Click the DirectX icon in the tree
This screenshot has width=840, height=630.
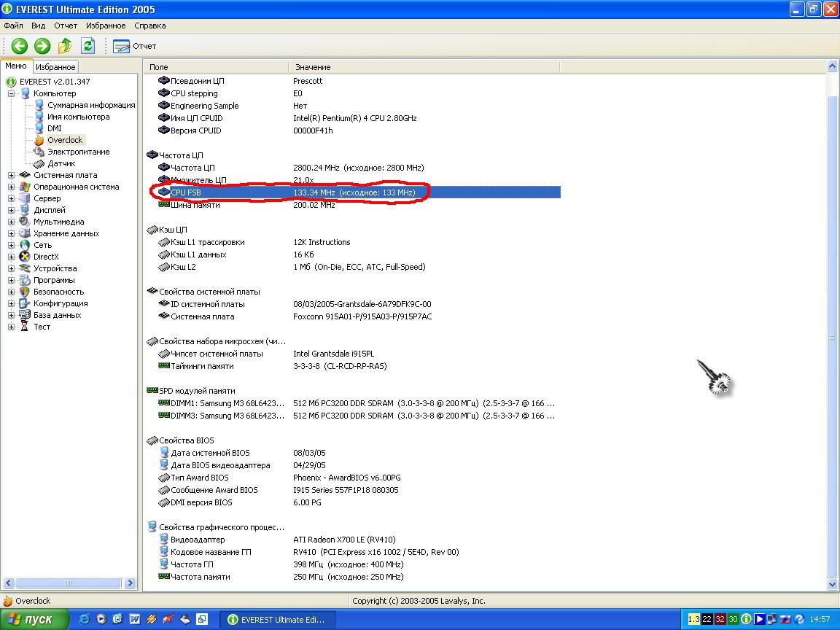25,257
